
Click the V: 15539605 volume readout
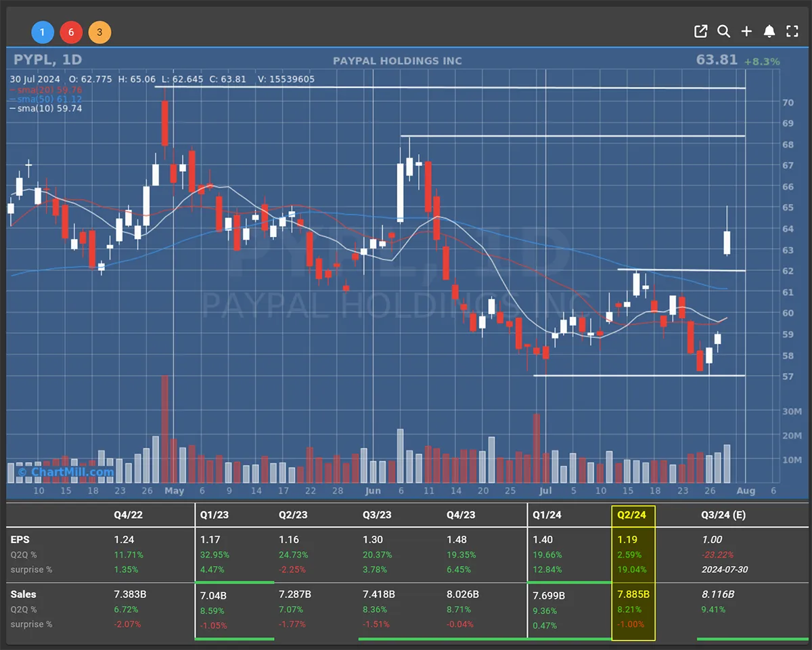coord(286,79)
